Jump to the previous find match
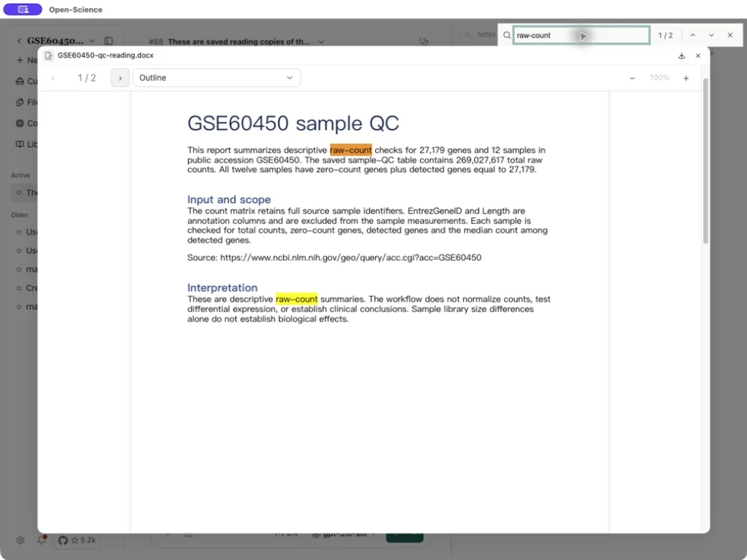 coord(693,35)
